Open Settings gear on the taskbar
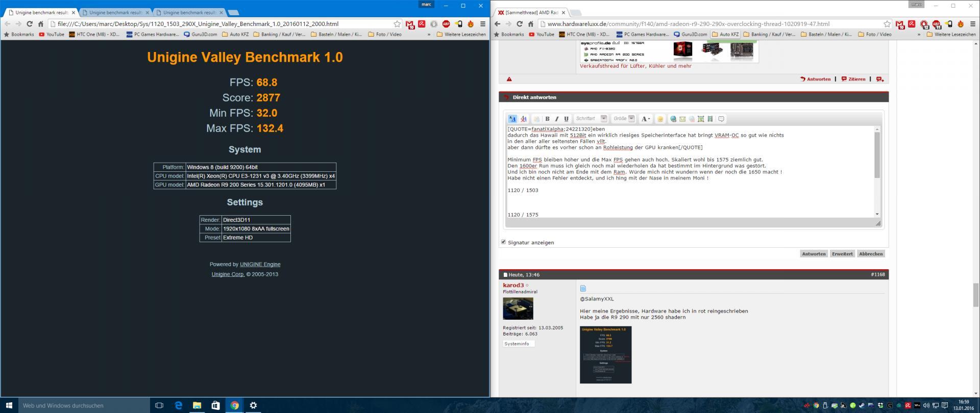980x413 pixels. click(x=253, y=405)
